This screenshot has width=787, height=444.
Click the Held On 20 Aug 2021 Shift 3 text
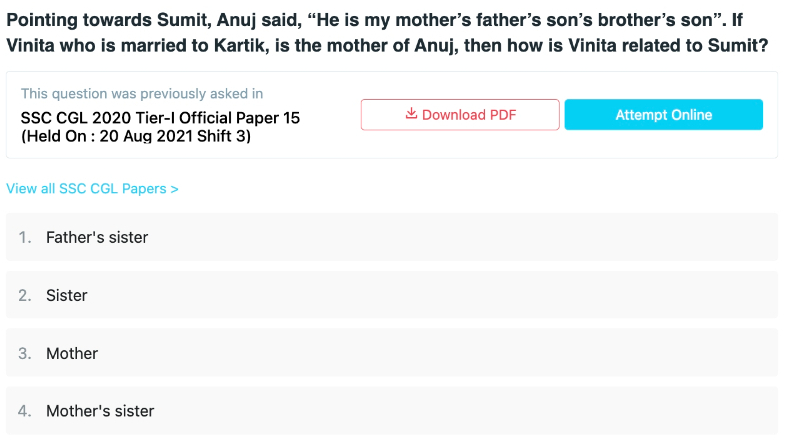[136, 136]
